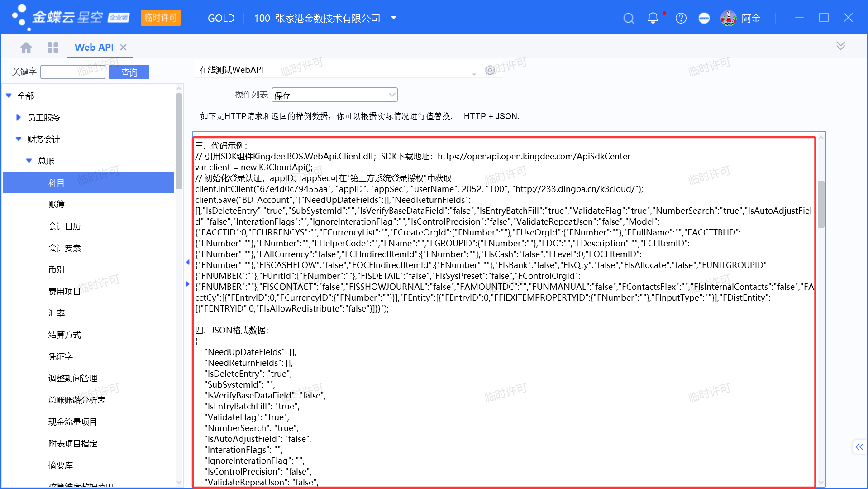Switch to the Web API tab
Viewport: 868px width, 489px height.
coord(94,47)
